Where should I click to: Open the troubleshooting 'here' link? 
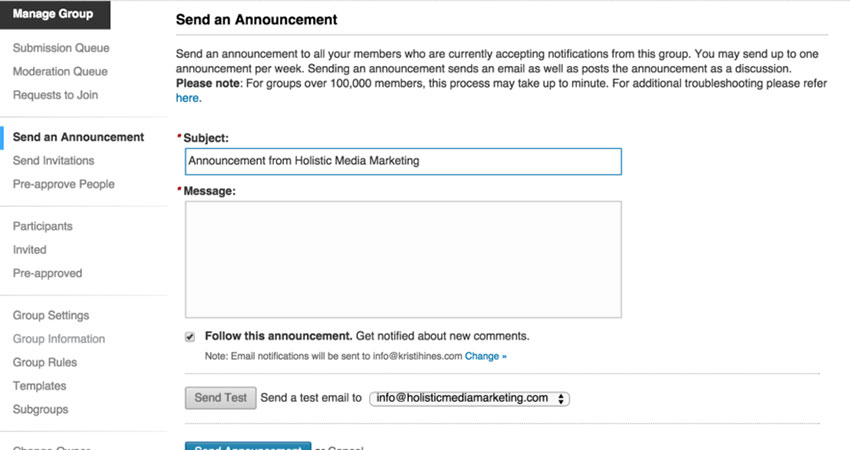click(x=187, y=98)
